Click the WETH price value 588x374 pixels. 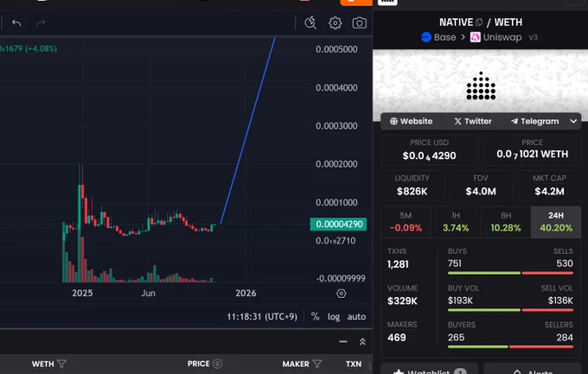point(532,154)
